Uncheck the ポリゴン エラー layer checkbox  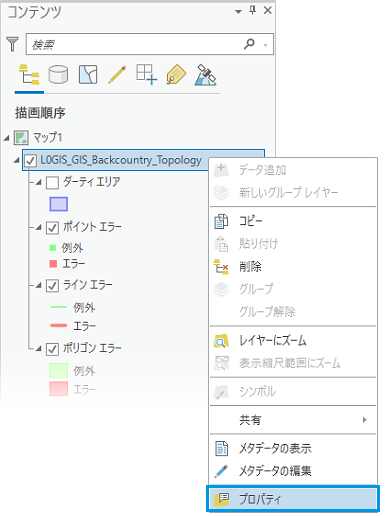(52, 349)
